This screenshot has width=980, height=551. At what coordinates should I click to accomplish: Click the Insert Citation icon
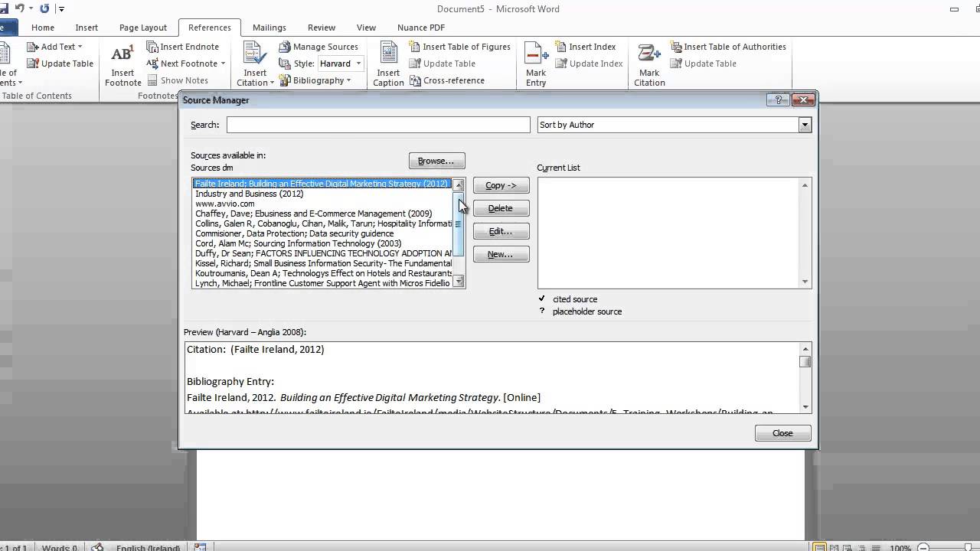(x=255, y=54)
